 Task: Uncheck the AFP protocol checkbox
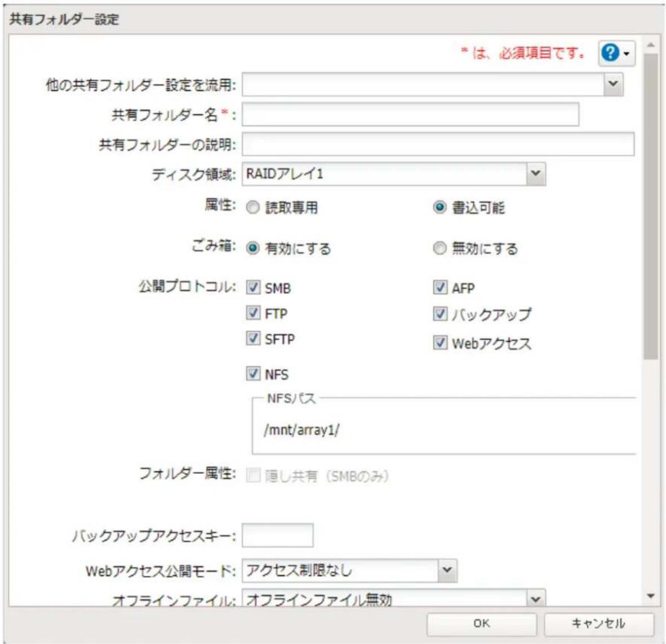(440, 287)
